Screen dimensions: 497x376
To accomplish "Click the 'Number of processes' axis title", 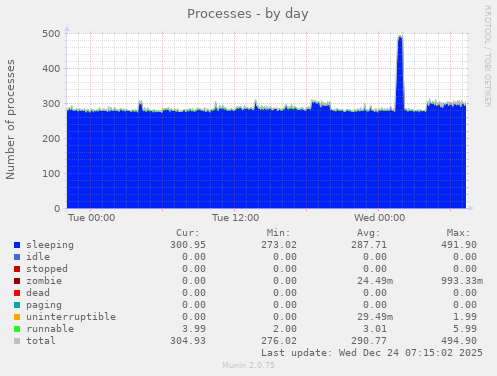I will (10, 120).
